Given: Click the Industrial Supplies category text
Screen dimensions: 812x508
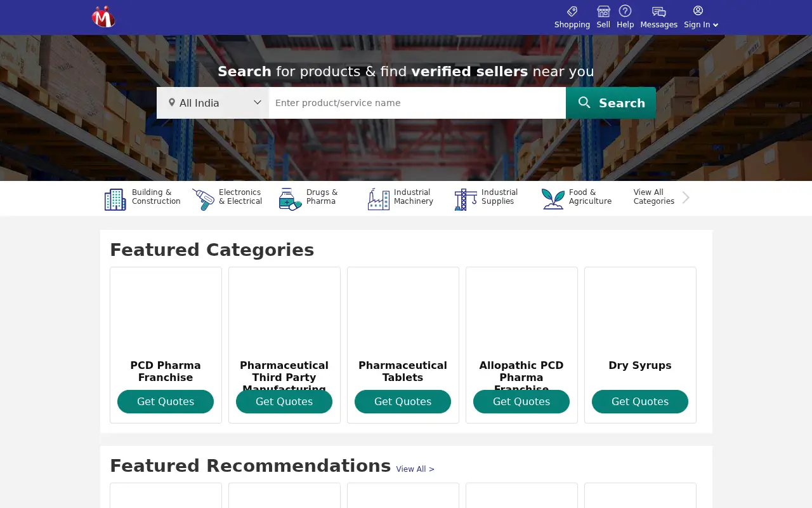Looking at the screenshot, I should pyautogui.click(x=499, y=197).
